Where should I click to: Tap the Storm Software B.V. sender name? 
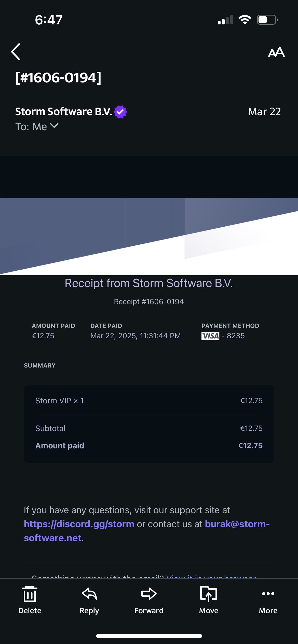click(x=64, y=112)
